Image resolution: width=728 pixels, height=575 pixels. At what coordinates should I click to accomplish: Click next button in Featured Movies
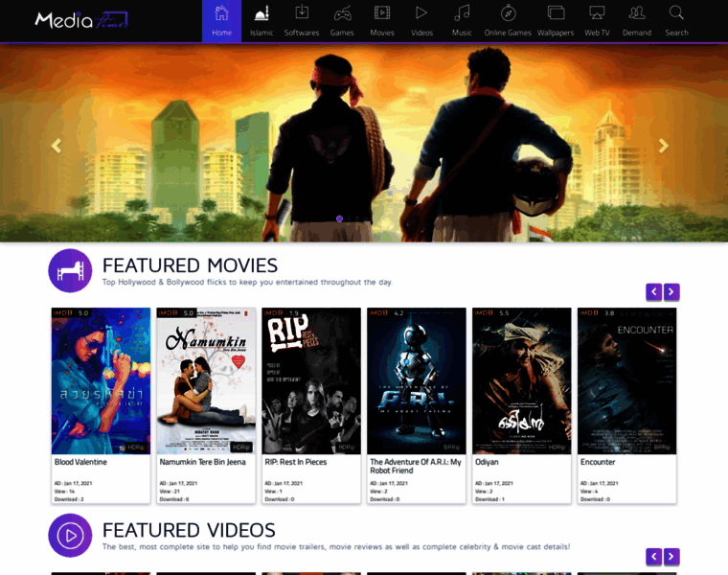point(671,291)
